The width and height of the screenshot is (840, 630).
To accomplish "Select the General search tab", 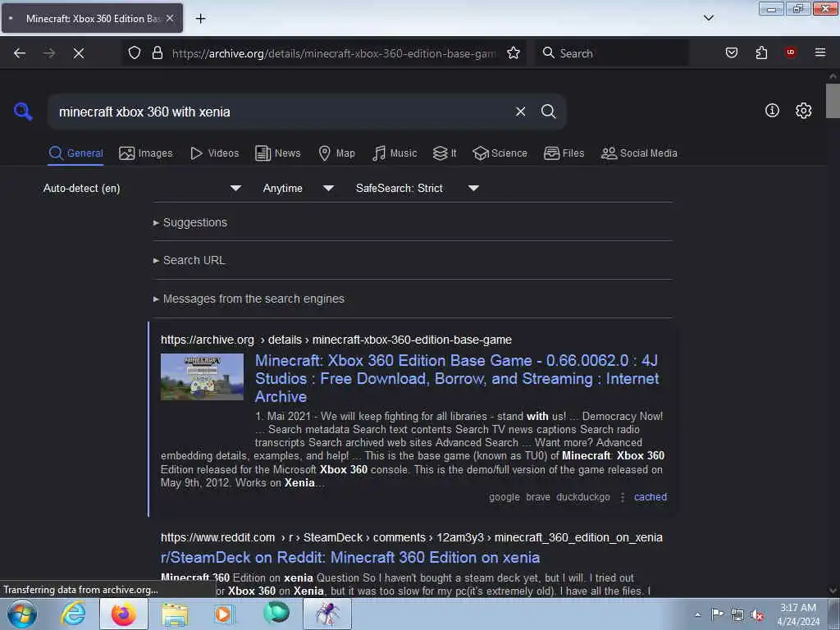I will pyautogui.click(x=75, y=153).
